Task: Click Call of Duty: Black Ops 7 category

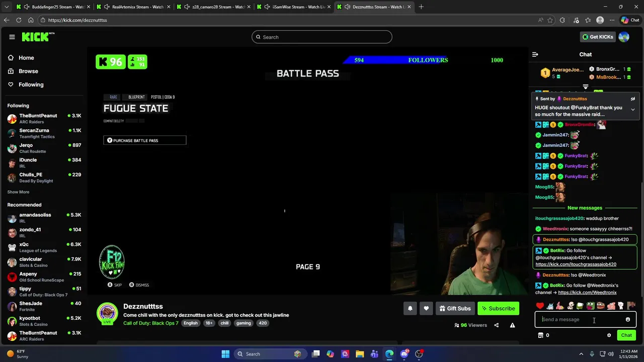Action: [151, 323]
